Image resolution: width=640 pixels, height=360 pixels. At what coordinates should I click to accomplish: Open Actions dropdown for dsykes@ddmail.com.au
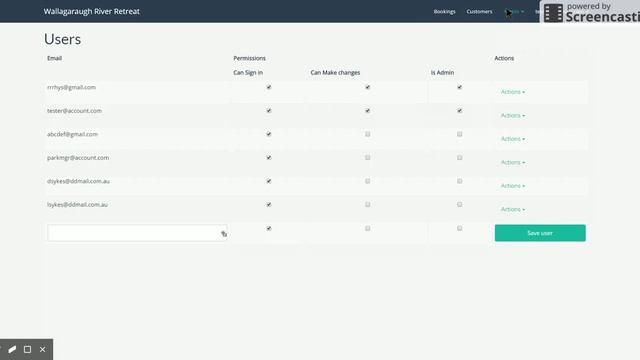pos(513,186)
